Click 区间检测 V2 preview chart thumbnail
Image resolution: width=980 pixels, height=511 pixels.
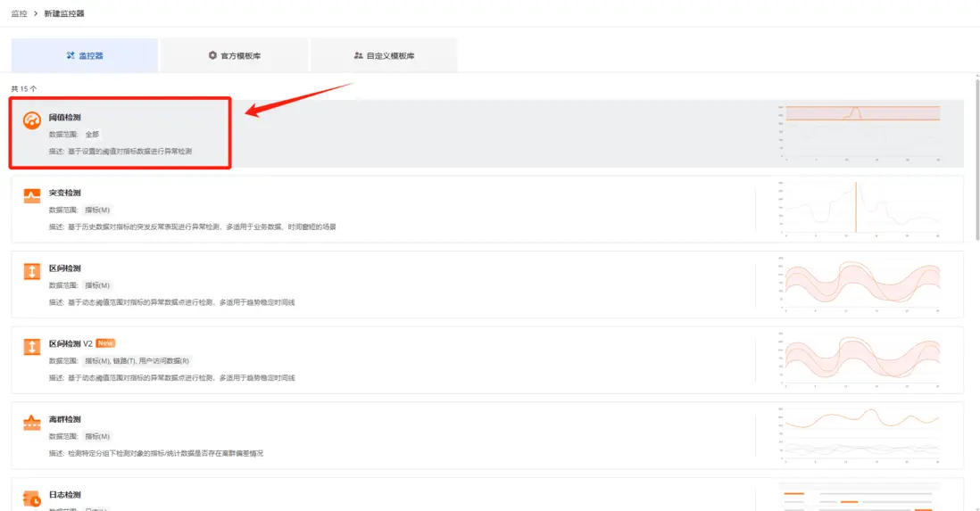860,359
